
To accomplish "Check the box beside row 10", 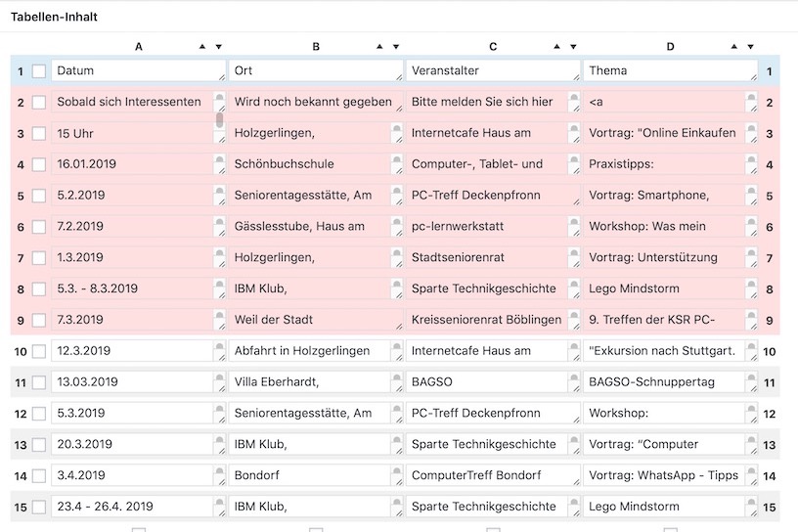I will [38, 351].
